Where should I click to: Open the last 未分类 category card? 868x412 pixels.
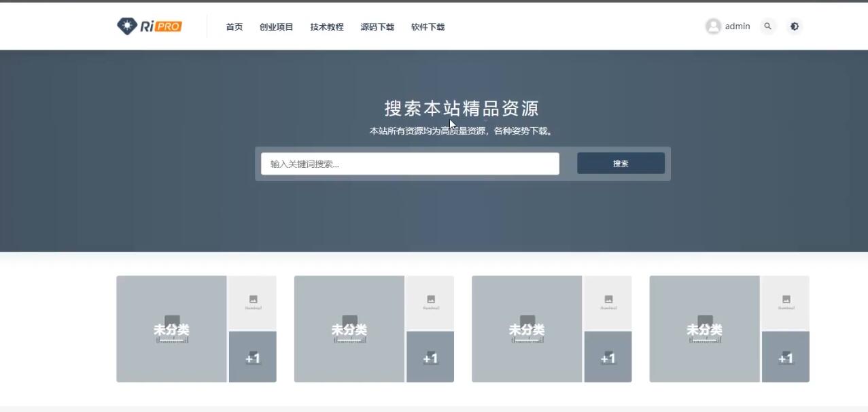[704, 328]
